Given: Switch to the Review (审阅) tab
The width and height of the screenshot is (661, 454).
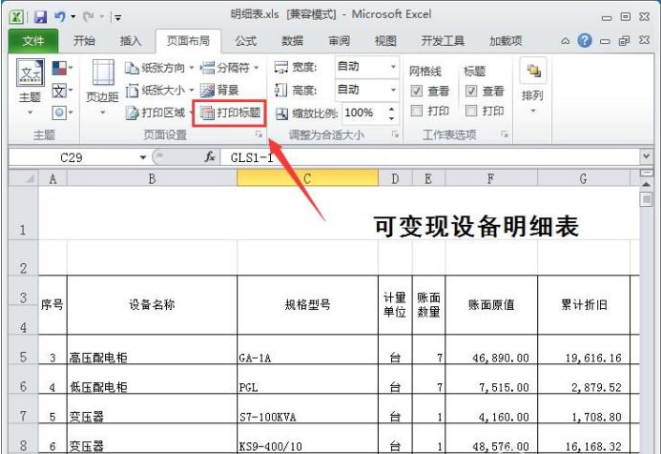Looking at the screenshot, I should coord(339,41).
